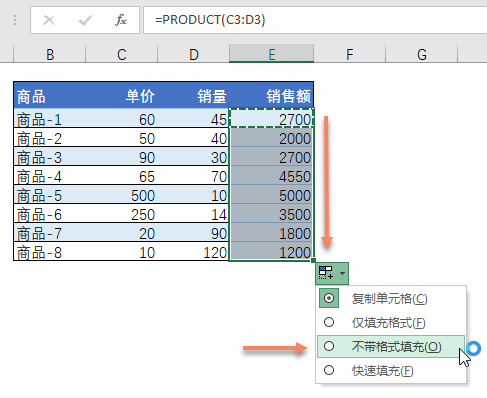Select column B header
The image size is (487, 398).
(50, 54)
